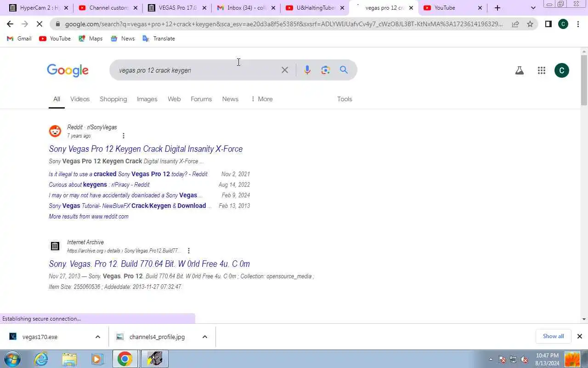Open Translate bookmark

159,39
